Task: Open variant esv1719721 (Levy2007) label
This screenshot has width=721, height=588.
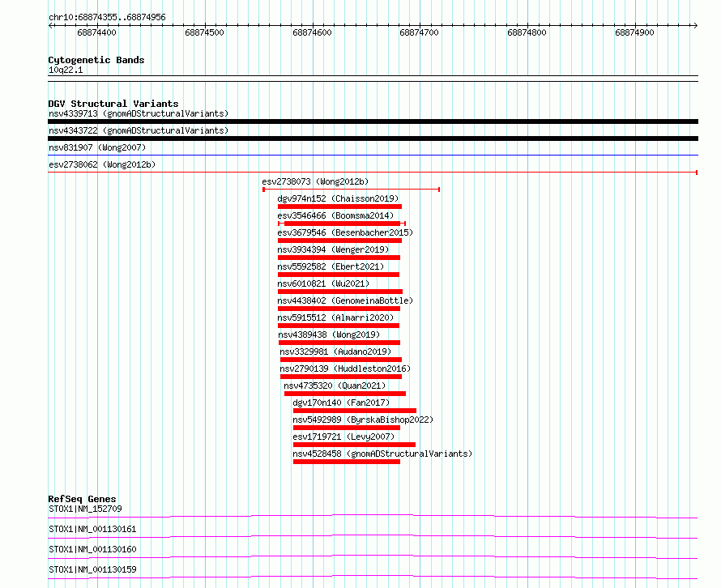Action: [x=344, y=437]
